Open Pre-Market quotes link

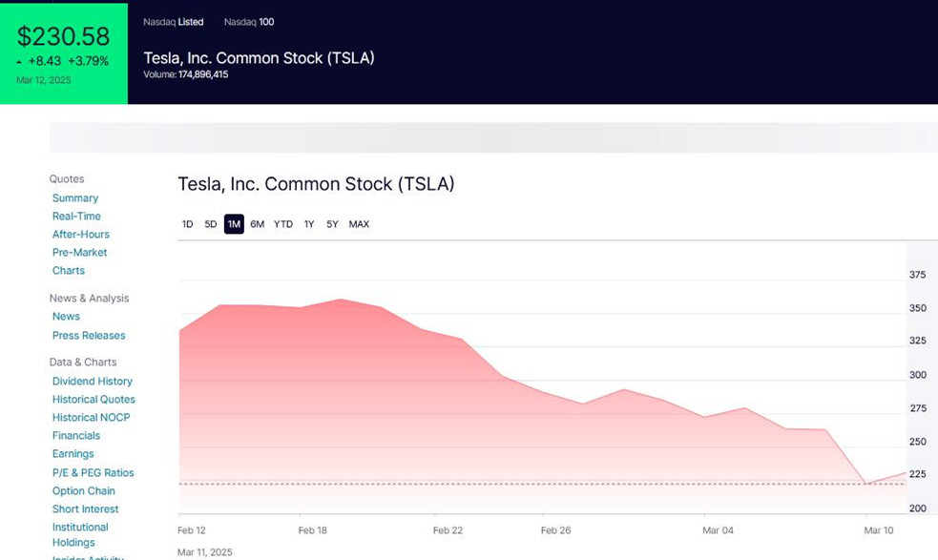[79, 253]
